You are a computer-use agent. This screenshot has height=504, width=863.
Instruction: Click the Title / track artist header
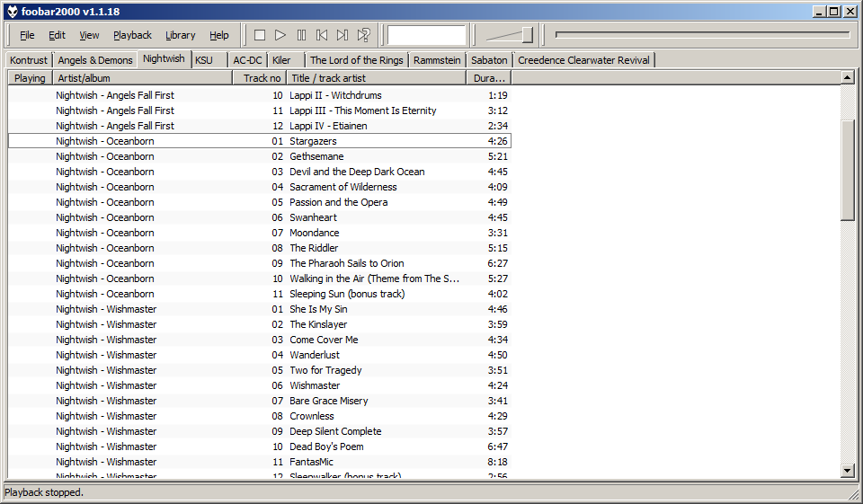376,78
